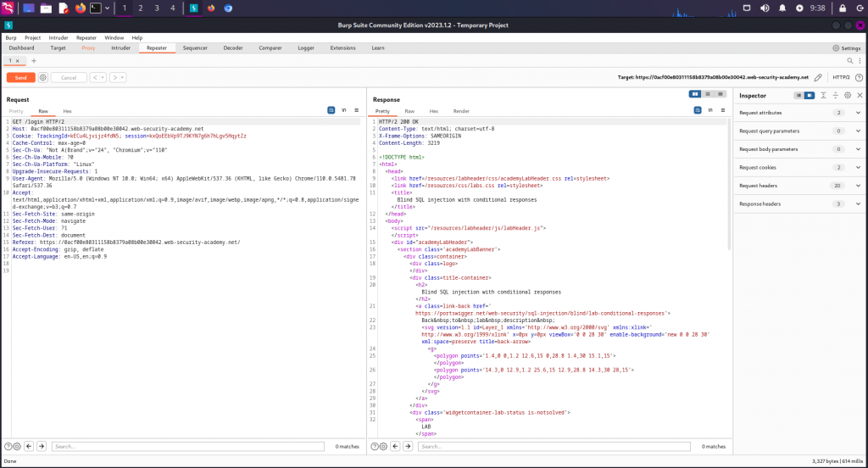Select request Hex view tab

tap(67, 111)
